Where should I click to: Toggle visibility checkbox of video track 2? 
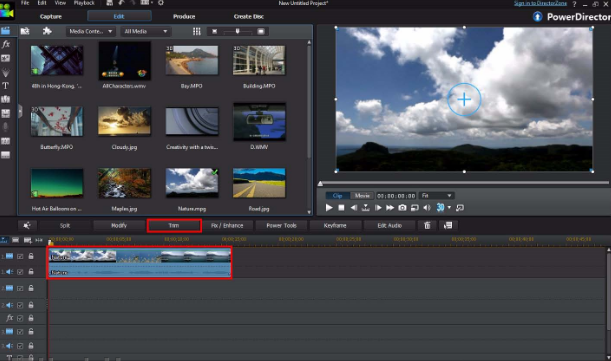point(20,288)
